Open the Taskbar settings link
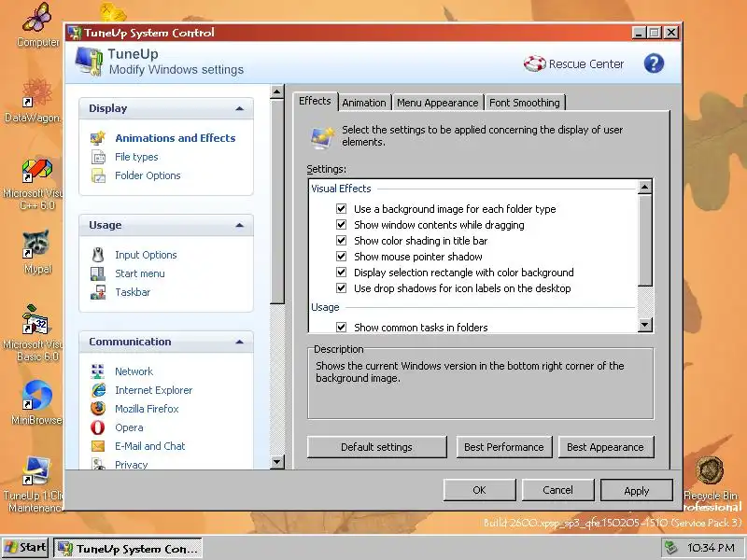The width and height of the screenshot is (747, 560). point(133,292)
